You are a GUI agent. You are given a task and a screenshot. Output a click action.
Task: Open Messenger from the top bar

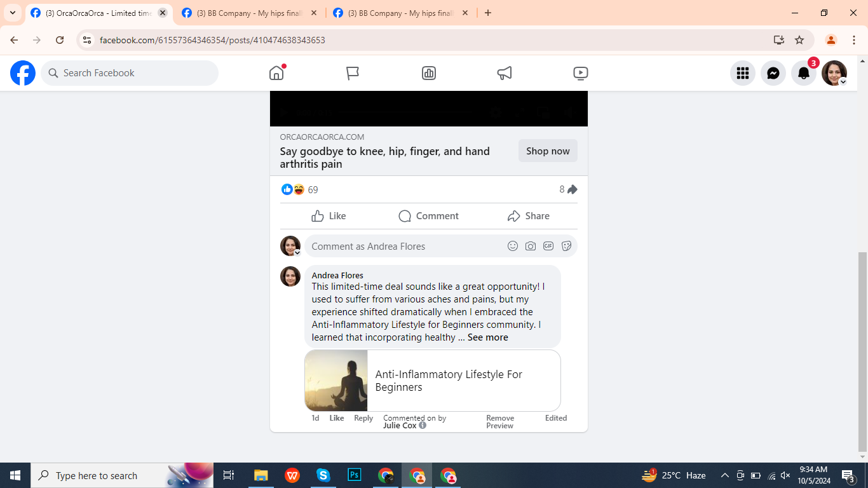point(773,73)
